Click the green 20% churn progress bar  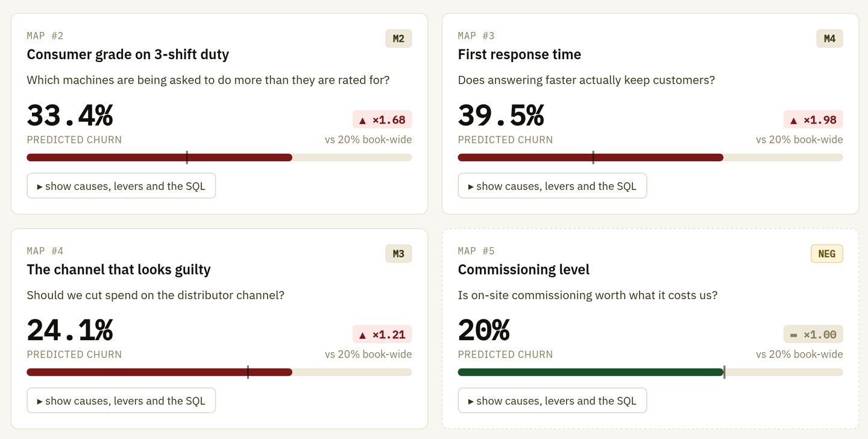point(650,372)
